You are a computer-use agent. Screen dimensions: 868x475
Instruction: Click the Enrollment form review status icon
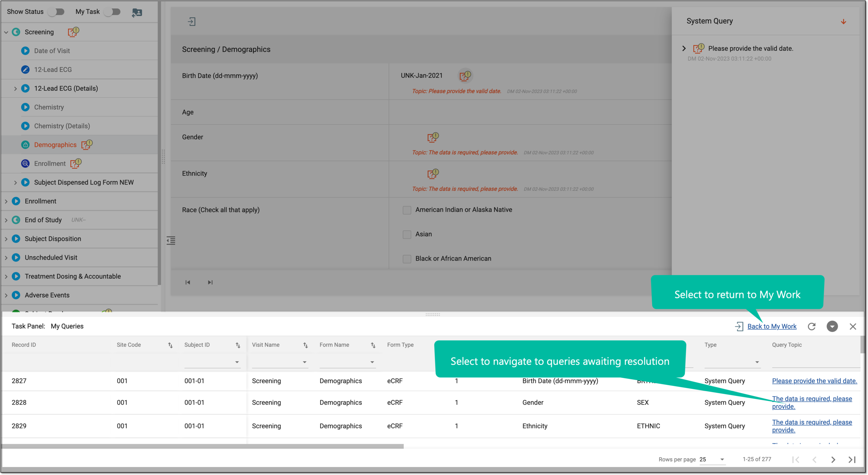pyautogui.click(x=25, y=163)
